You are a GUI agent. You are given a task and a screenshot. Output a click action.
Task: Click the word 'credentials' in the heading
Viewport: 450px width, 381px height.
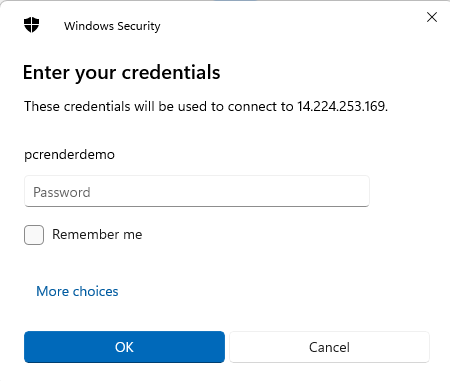(x=171, y=72)
